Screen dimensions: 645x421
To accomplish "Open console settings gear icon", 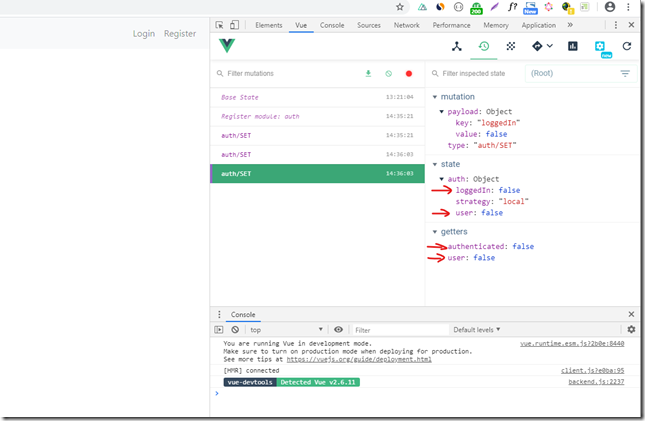I will [631, 329].
